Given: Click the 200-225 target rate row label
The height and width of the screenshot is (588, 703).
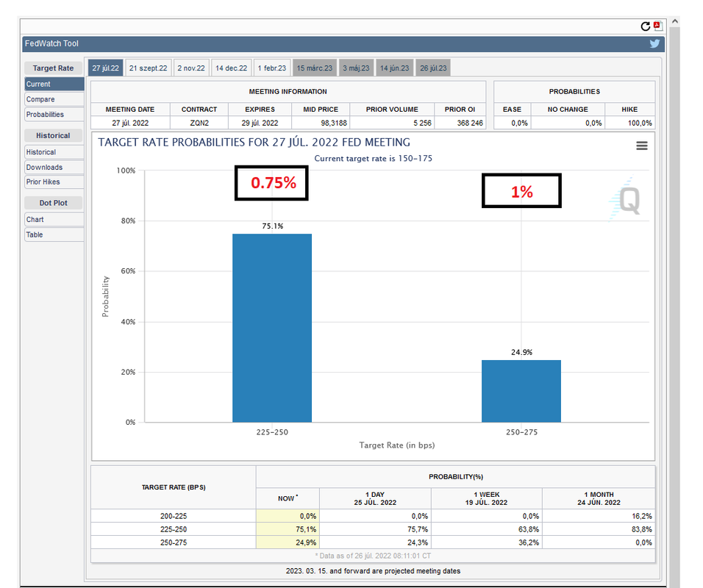Looking at the screenshot, I should click(174, 516).
